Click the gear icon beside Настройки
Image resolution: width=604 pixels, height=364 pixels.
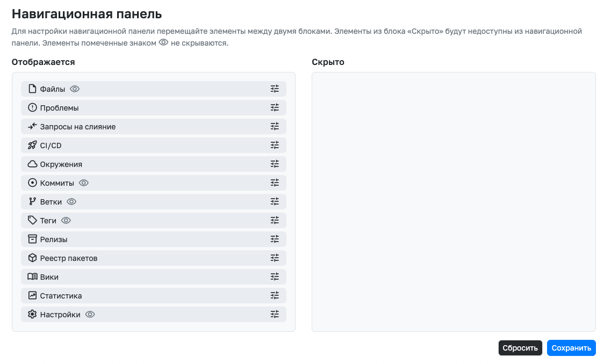click(x=32, y=315)
